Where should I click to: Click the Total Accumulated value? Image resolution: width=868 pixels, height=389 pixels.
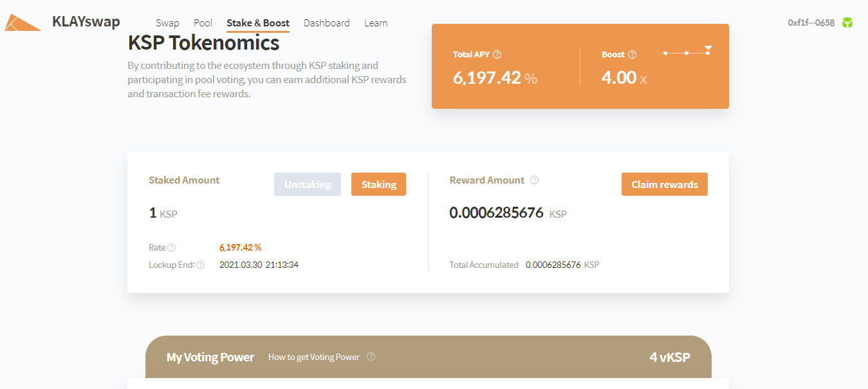(562, 265)
